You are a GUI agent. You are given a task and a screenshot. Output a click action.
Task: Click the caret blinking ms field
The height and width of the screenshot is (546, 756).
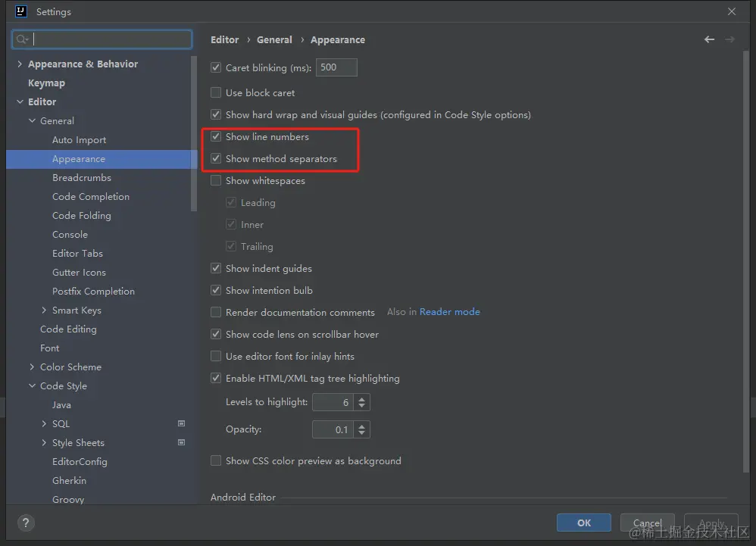[x=336, y=67]
